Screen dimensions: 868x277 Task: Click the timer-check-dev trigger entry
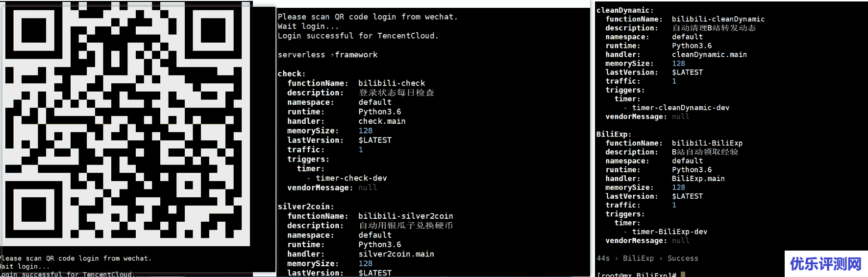pos(351,178)
